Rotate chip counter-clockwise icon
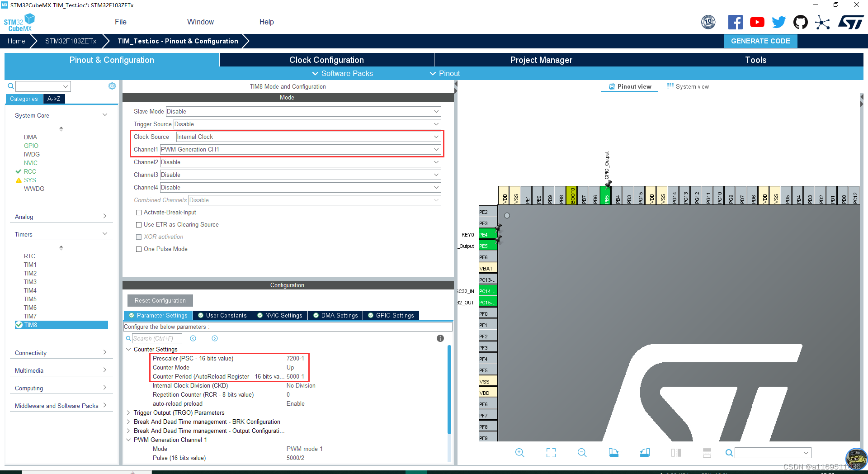Viewport: 868px width, 474px height. [645, 453]
